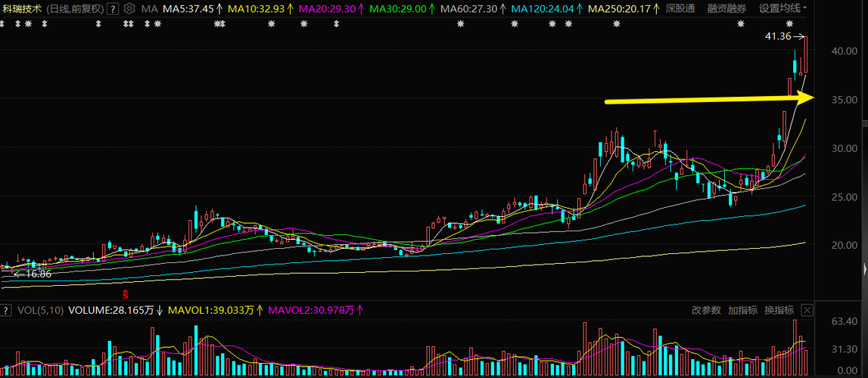Click the right edge panel expand arrow

click(865, 269)
